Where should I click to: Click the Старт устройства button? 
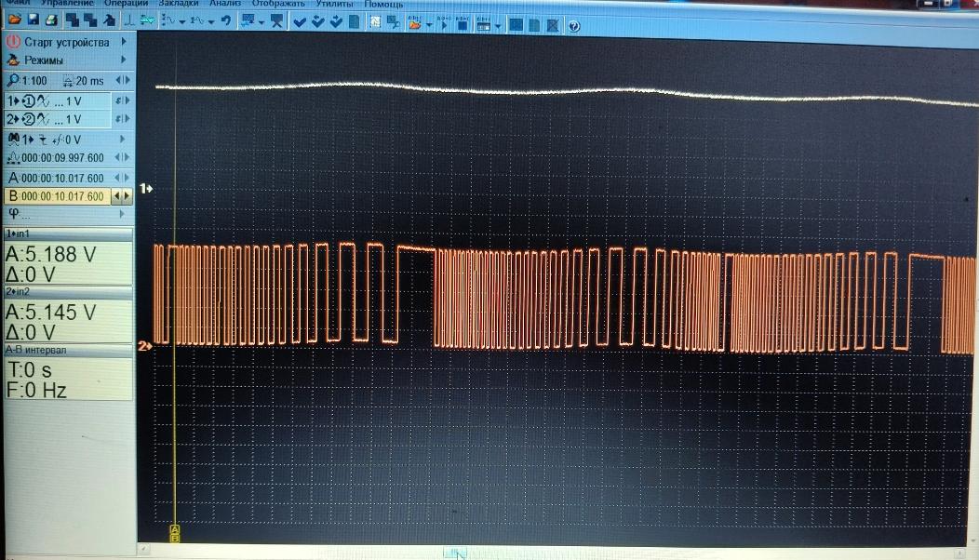pos(67,42)
